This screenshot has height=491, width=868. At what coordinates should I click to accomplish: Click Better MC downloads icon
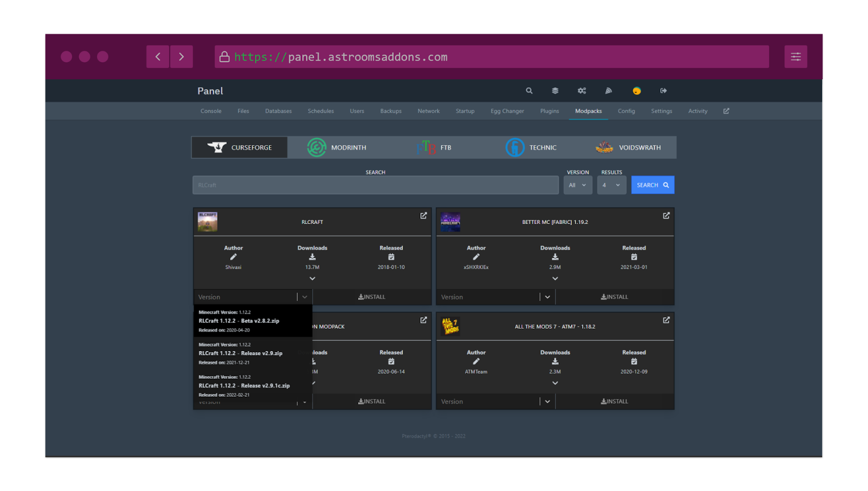555,257
